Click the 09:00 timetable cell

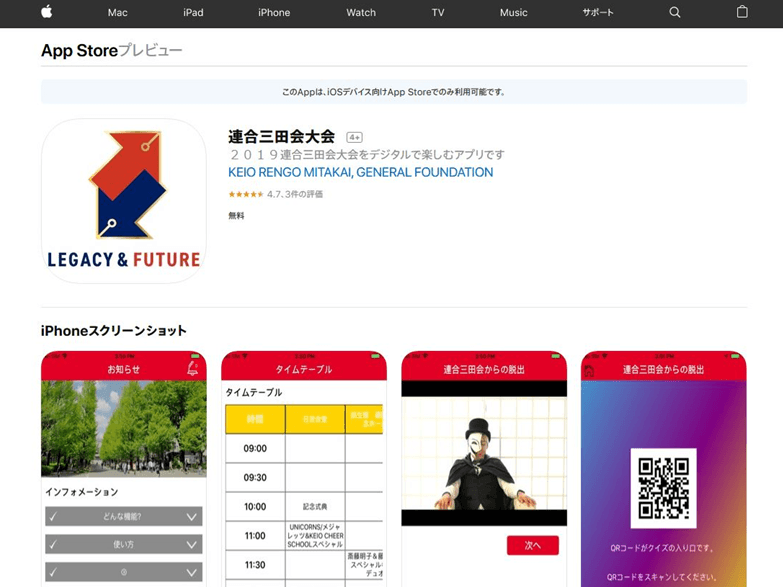pos(255,449)
